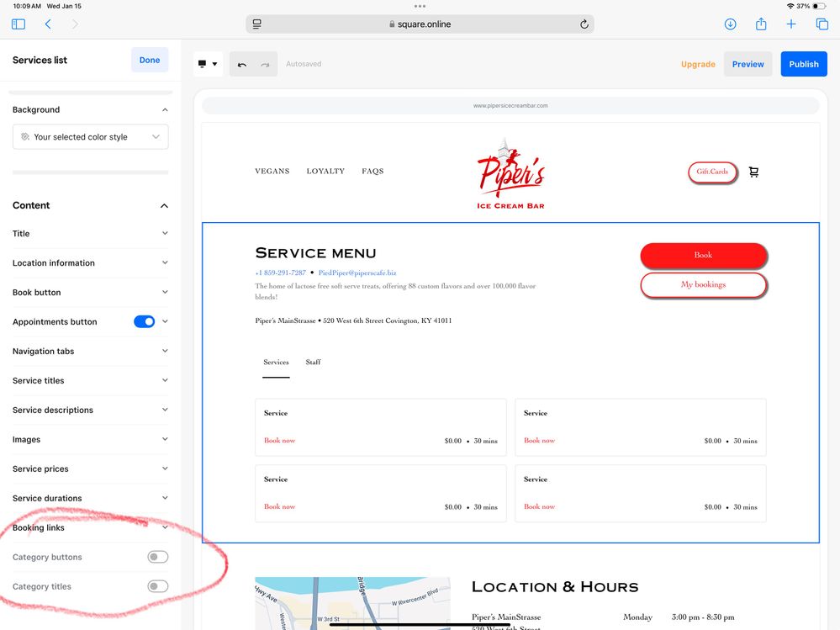Open the device view selector dropdown

[x=208, y=64]
